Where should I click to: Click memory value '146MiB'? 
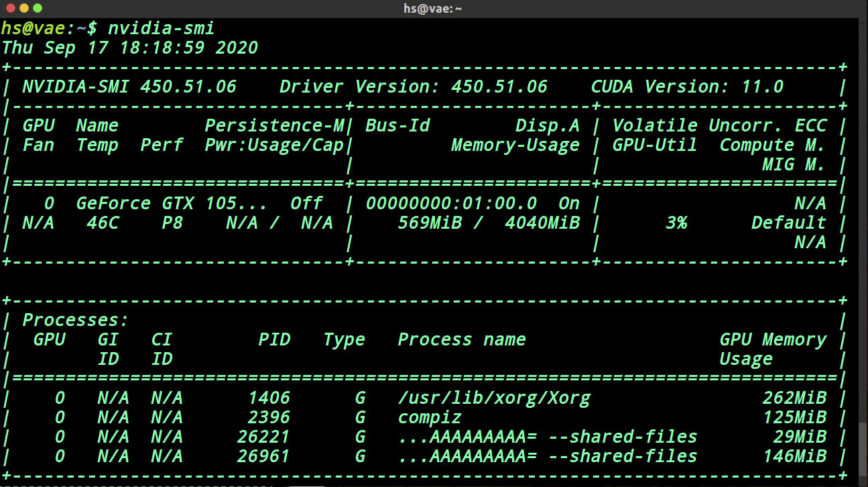(794, 456)
